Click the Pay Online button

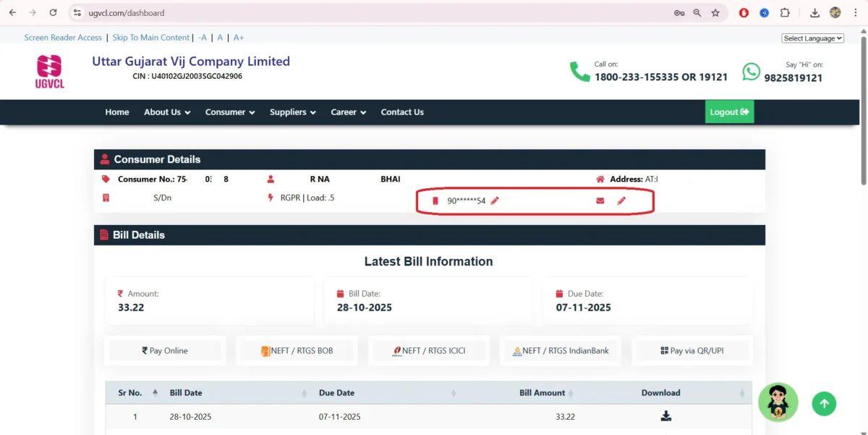(165, 350)
